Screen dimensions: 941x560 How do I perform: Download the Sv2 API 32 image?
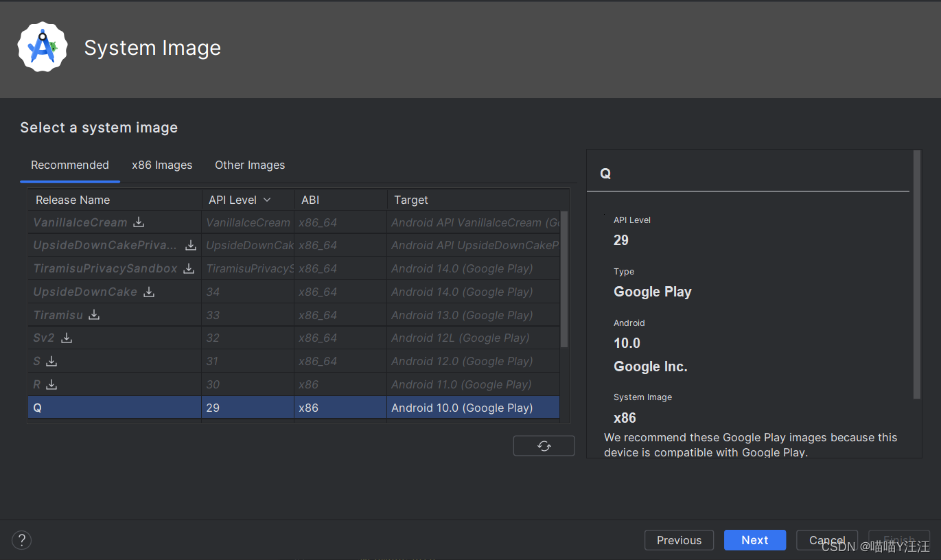pyautogui.click(x=67, y=338)
